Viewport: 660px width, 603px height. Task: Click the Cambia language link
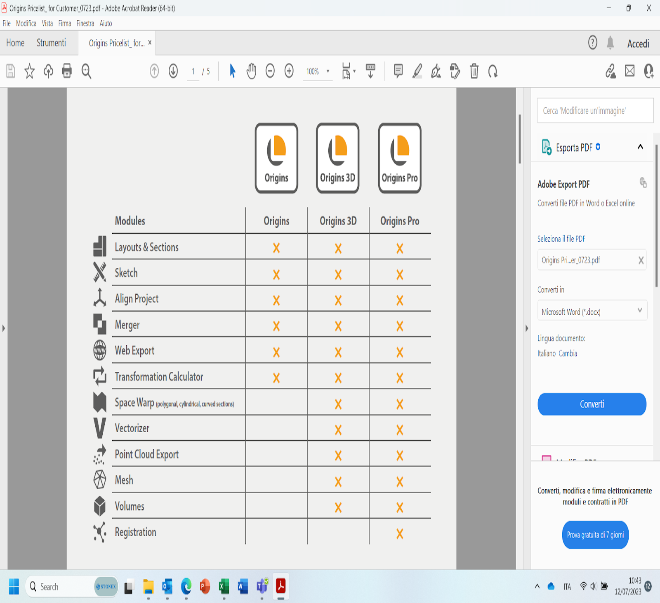pyautogui.click(x=568, y=353)
